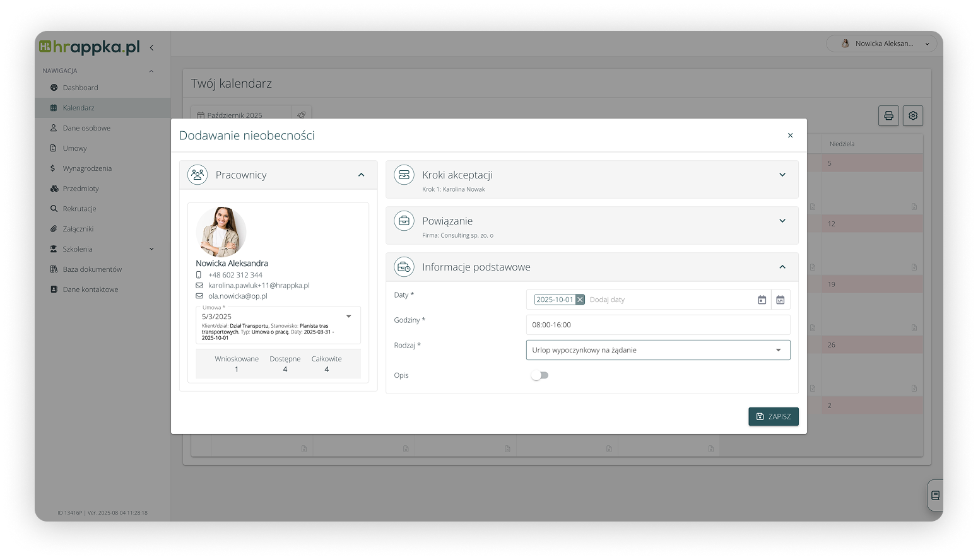Close the Dodawanie nieobecności dialog
This screenshot has height=560, width=978.
coord(790,136)
